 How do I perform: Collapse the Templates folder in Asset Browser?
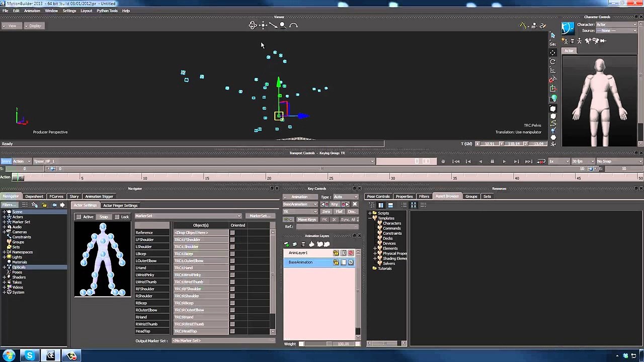coord(370,218)
